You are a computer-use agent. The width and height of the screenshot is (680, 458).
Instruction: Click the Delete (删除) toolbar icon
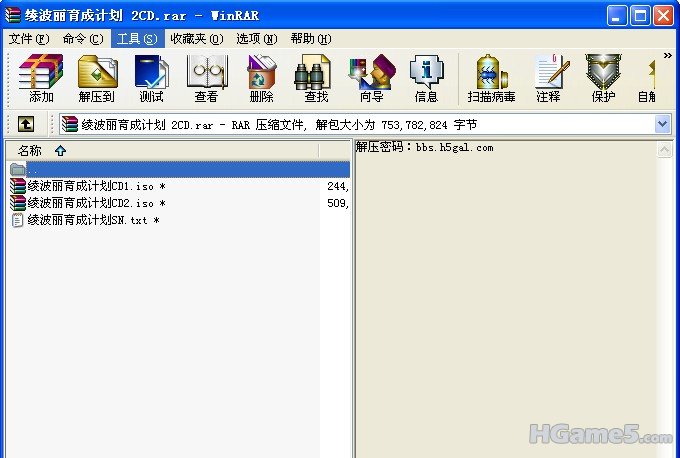tap(261, 79)
